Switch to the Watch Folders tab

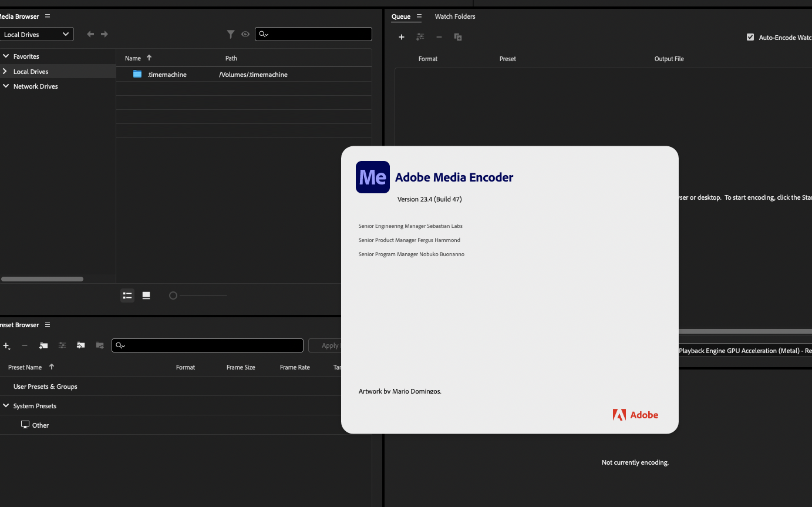coord(455,16)
